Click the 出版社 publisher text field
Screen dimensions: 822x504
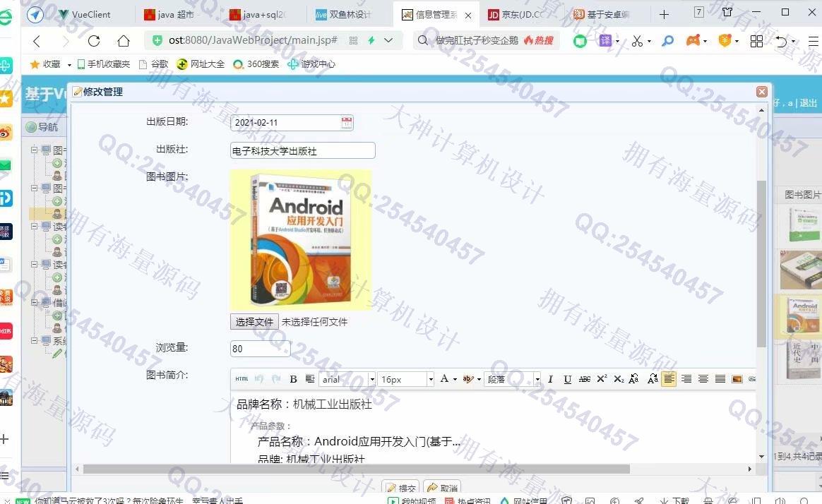point(302,151)
